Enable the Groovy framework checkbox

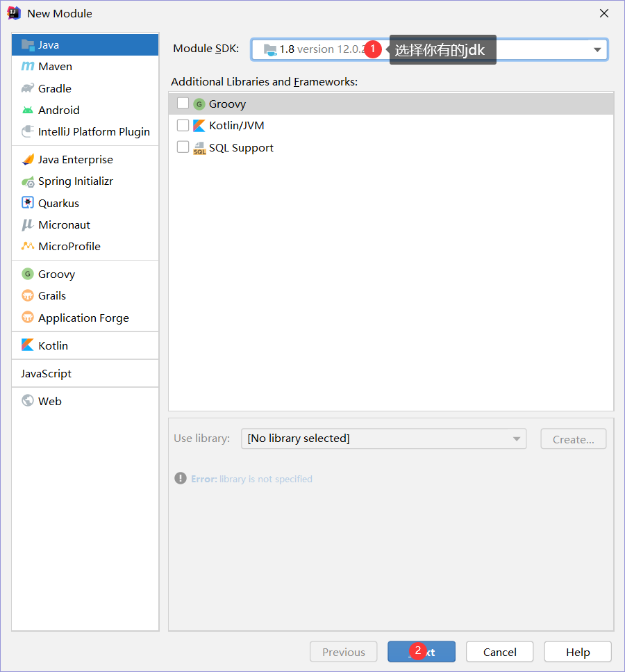coord(183,104)
